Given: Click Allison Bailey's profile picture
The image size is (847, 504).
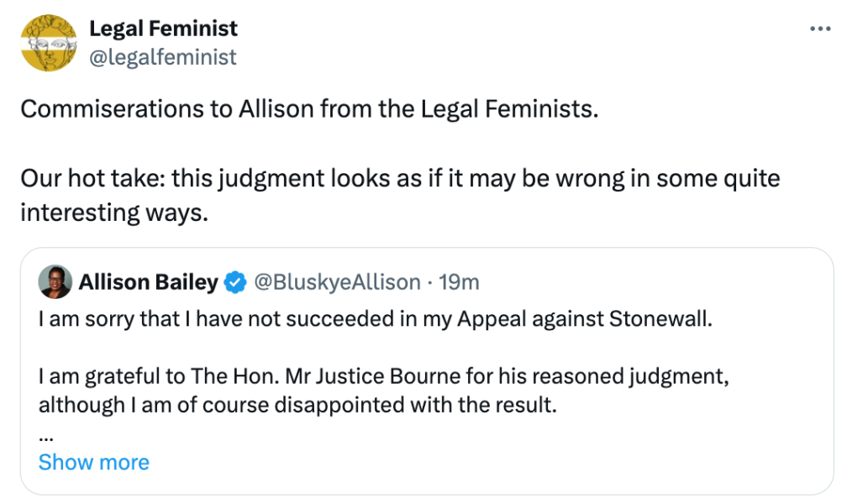Looking at the screenshot, I should click(54, 282).
